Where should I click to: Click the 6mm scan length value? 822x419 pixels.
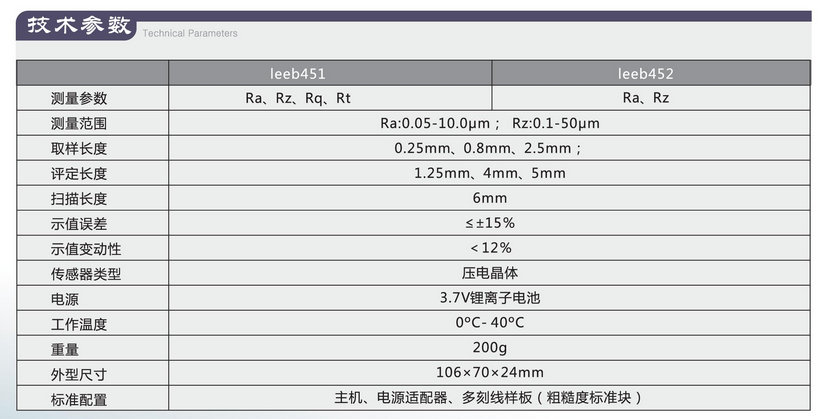490,198
